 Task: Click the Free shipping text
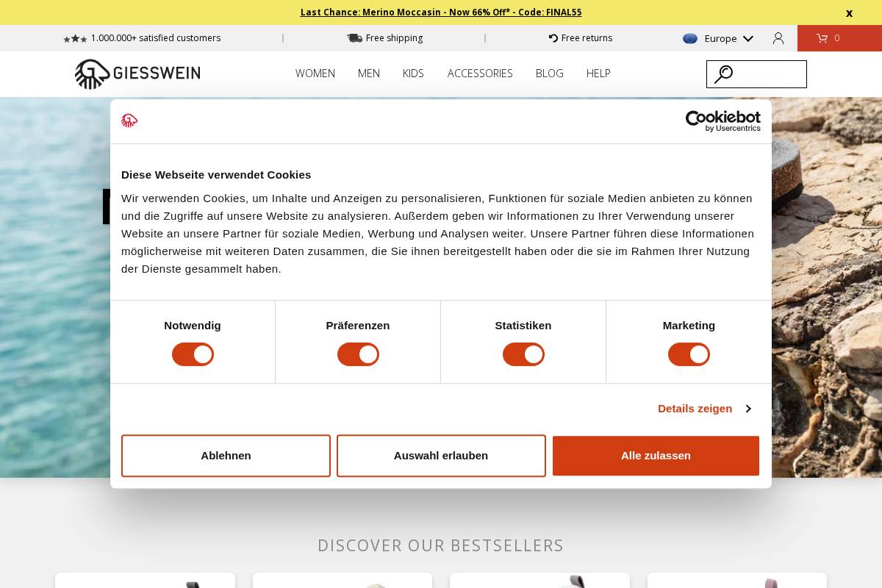click(394, 38)
